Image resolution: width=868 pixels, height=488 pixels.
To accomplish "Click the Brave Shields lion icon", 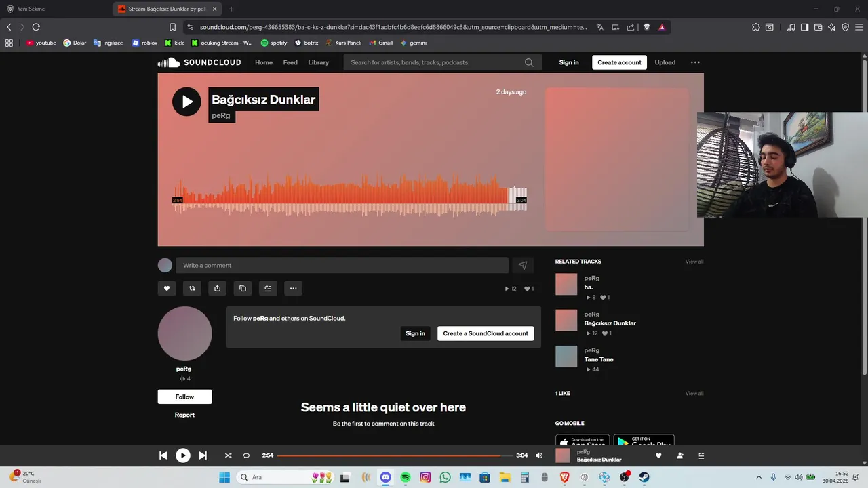I will 646,27.
